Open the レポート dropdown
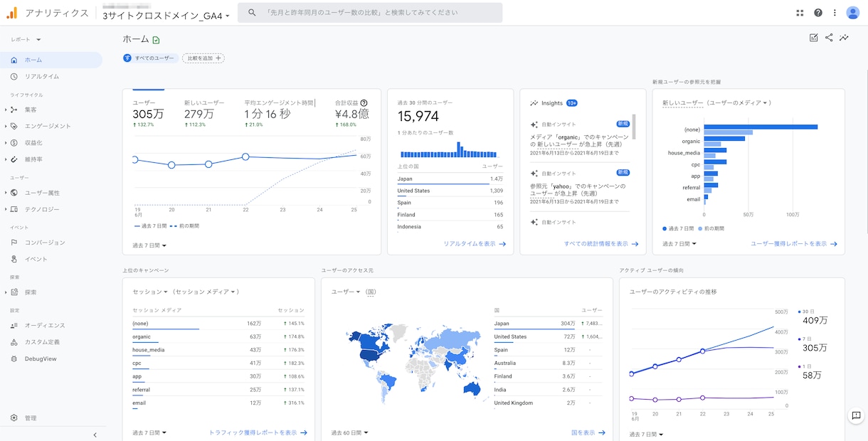 [26, 40]
